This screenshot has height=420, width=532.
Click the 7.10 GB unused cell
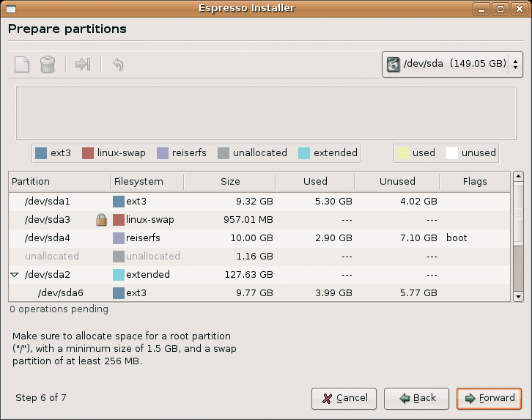click(x=418, y=238)
